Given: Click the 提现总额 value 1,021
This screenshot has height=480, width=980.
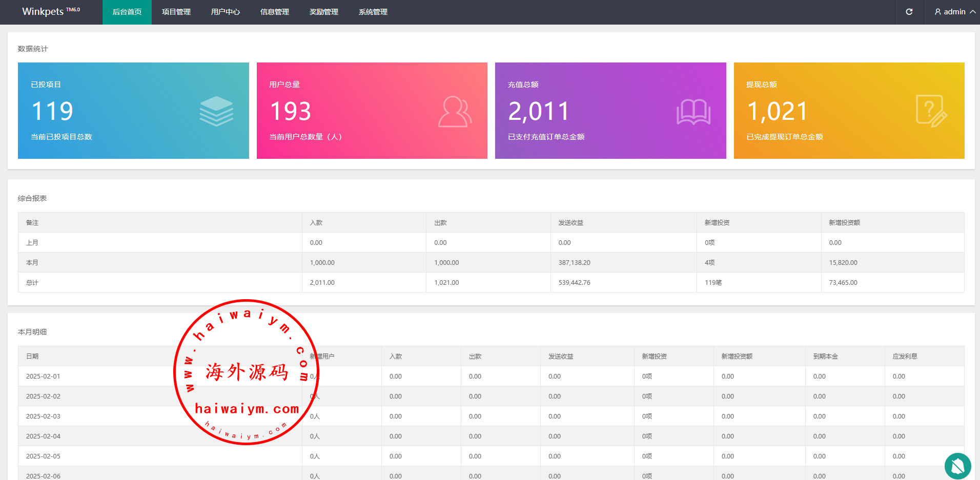Looking at the screenshot, I should (x=777, y=111).
